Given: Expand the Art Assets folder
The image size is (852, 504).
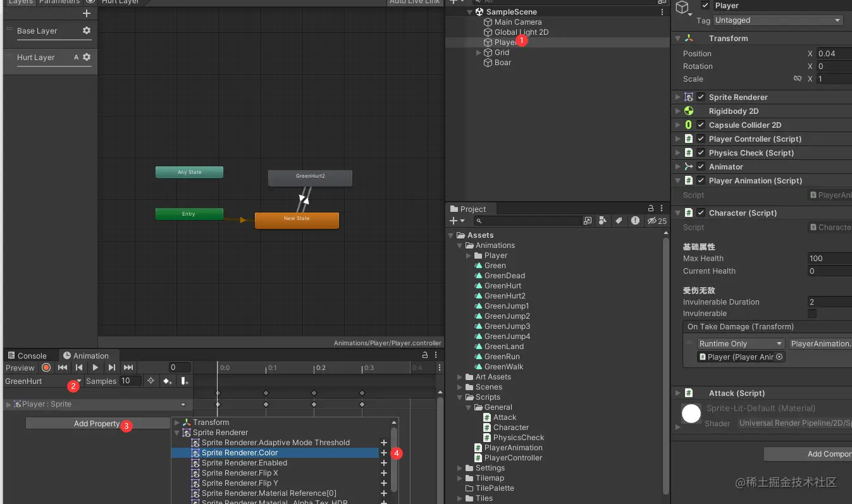Looking at the screenshot, I should point(460,377).
